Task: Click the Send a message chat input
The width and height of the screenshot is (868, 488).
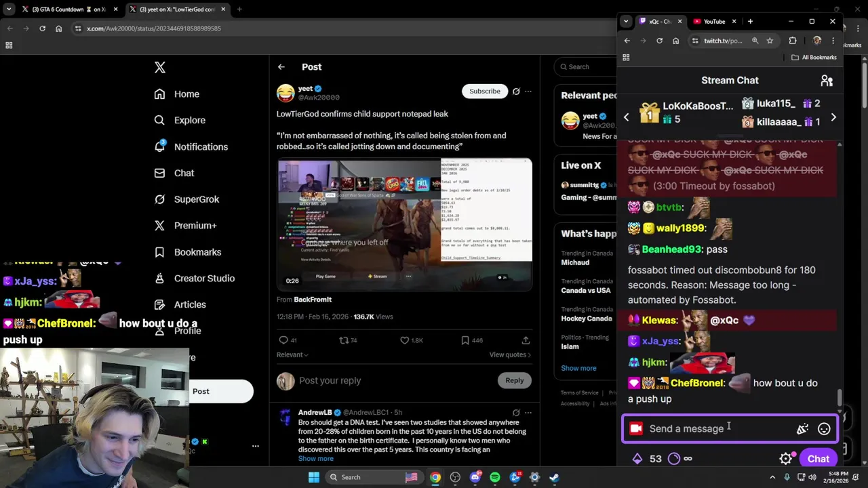Action: coord(719,428)
